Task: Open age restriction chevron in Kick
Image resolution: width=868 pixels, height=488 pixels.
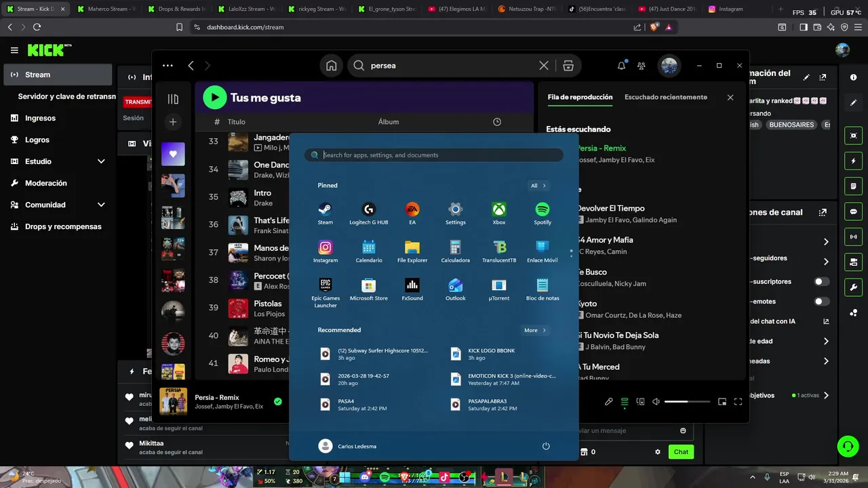Action: pyautogui.click(x=826, y=342)
